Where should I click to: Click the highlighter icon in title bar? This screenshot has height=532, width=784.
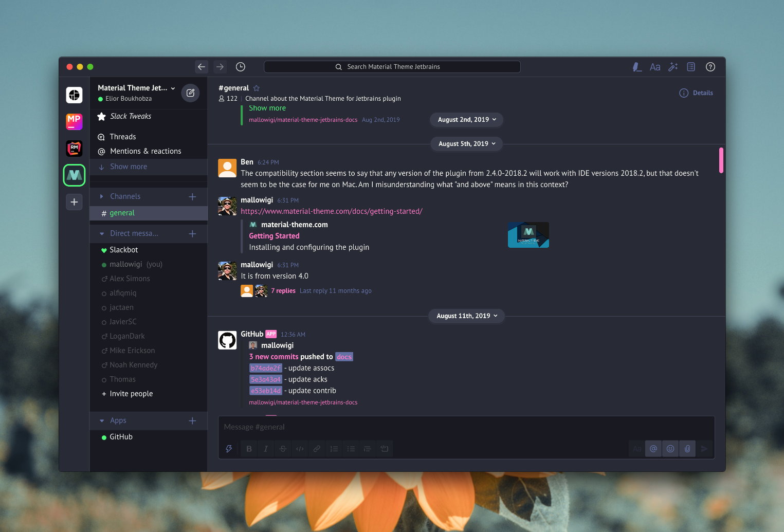[637, 67]
